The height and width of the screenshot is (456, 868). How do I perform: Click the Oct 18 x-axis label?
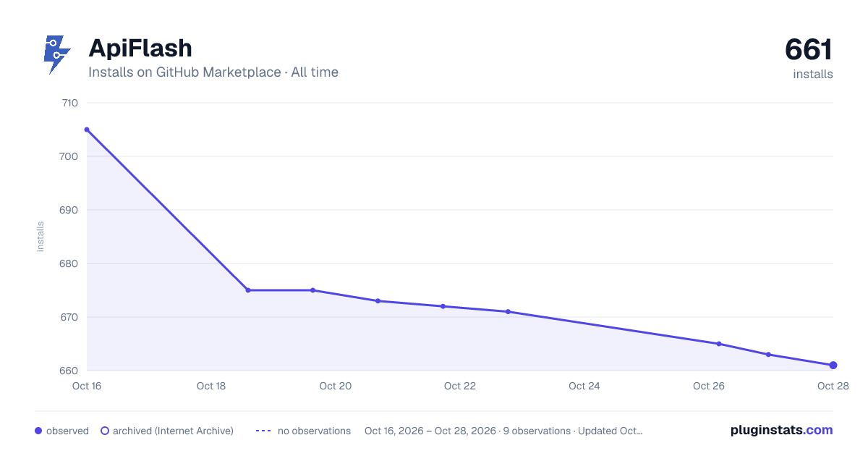pos(211,386)
